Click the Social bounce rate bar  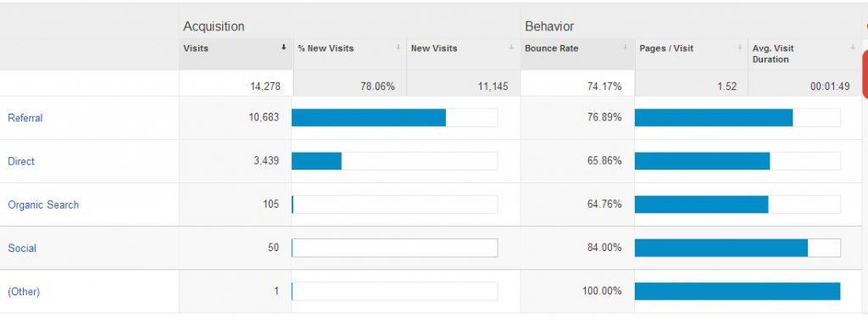click(x=721, y=248)
